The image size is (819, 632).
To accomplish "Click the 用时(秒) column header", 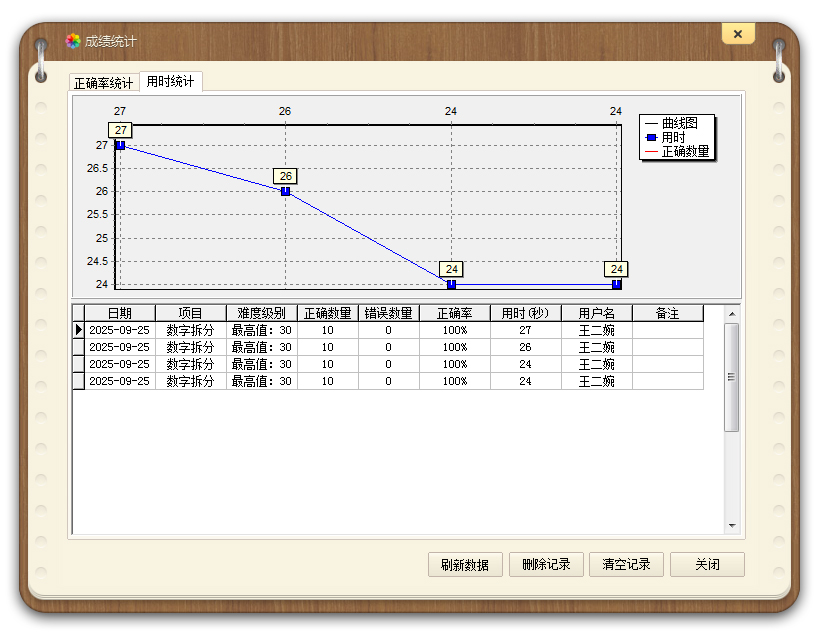I will click(x=526, y=313).
